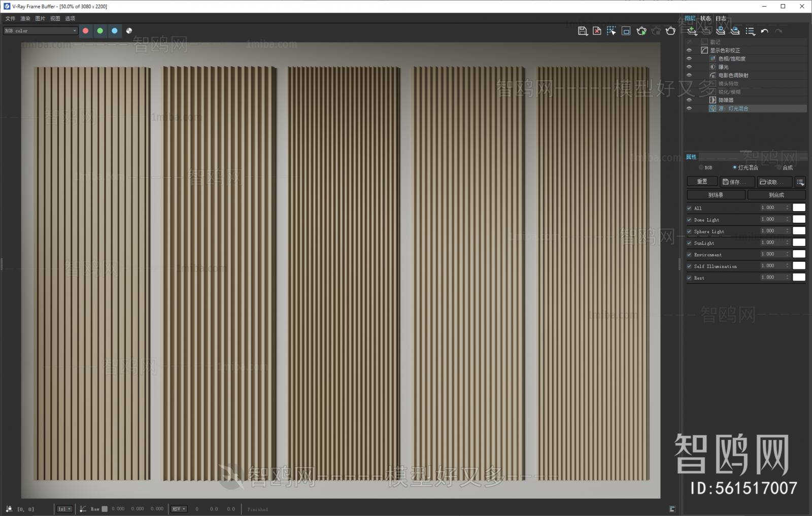Click the clear image icon with red X
The height and width of the screenshot is (516, 812).
(x=597, y=31)
